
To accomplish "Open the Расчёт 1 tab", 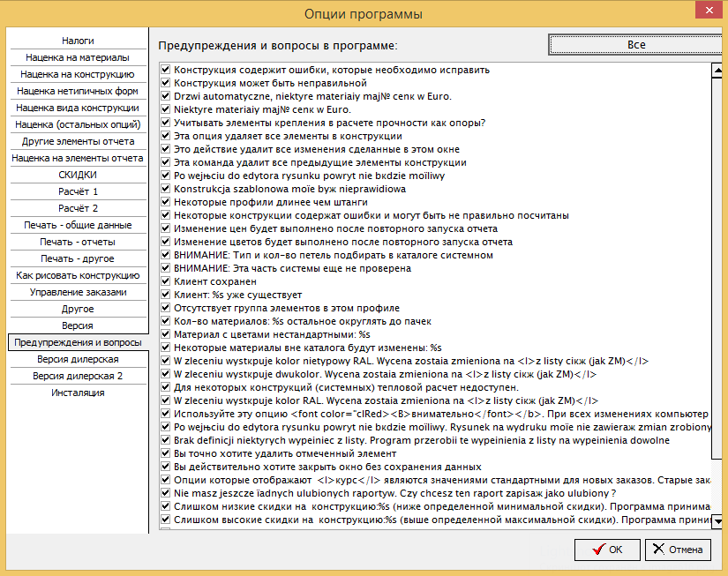I will tap(78, 191).
